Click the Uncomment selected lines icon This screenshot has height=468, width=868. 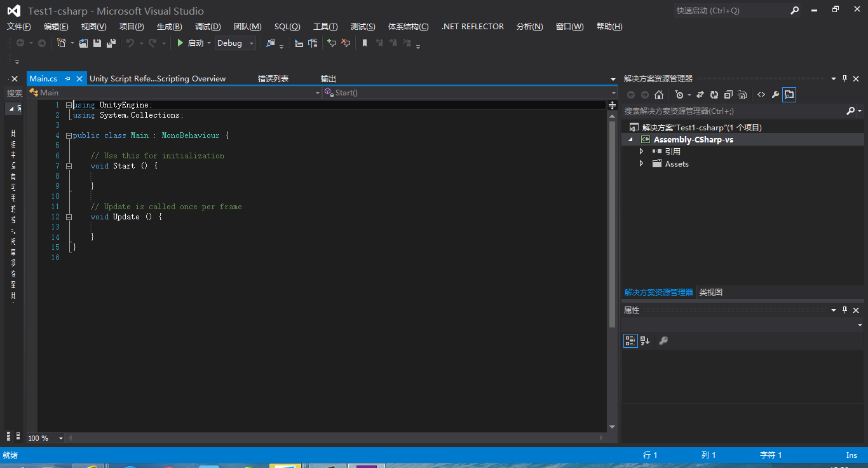click(x=346, y=43)
